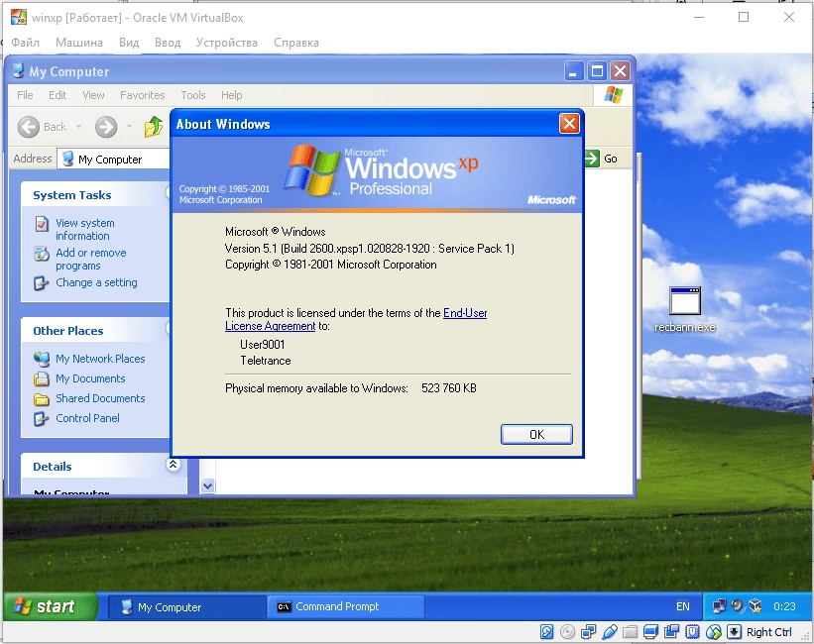Click the VirtualBox CPU status icon
The width and height of the screenshot is (814, 644).
tap(692, 631)
